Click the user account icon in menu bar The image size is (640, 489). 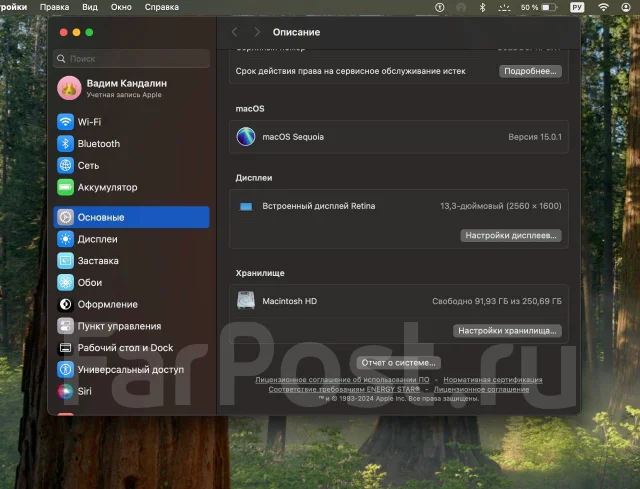[x=626, y=7]
